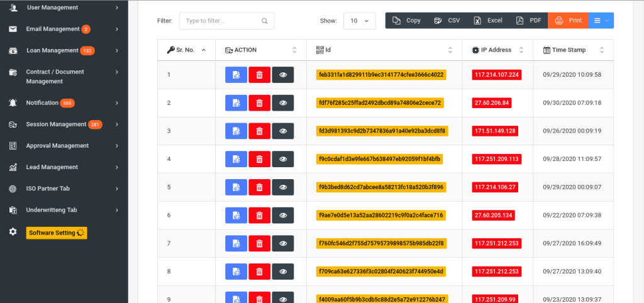Toggle the eye view button in row 1
Viewport: 644px width, 303px height.
(x=283, y=75)
